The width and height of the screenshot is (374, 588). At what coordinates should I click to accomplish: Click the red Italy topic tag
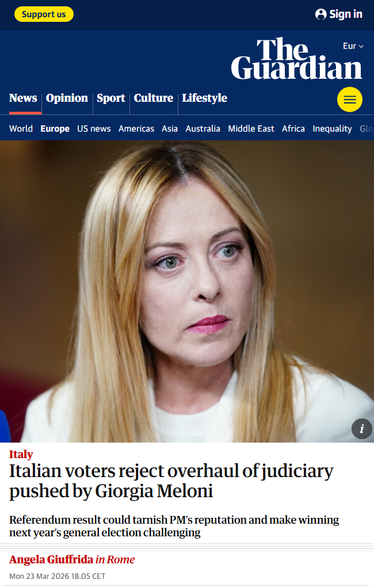[21, 454]
